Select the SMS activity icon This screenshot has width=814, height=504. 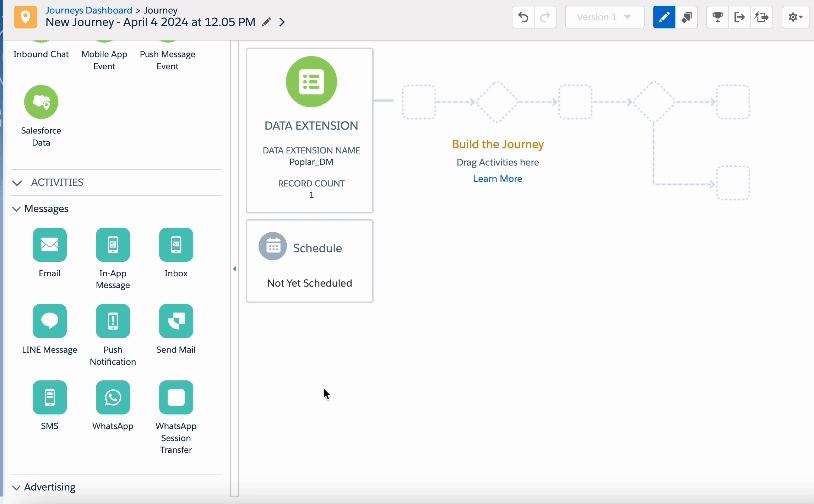(49, 397)
